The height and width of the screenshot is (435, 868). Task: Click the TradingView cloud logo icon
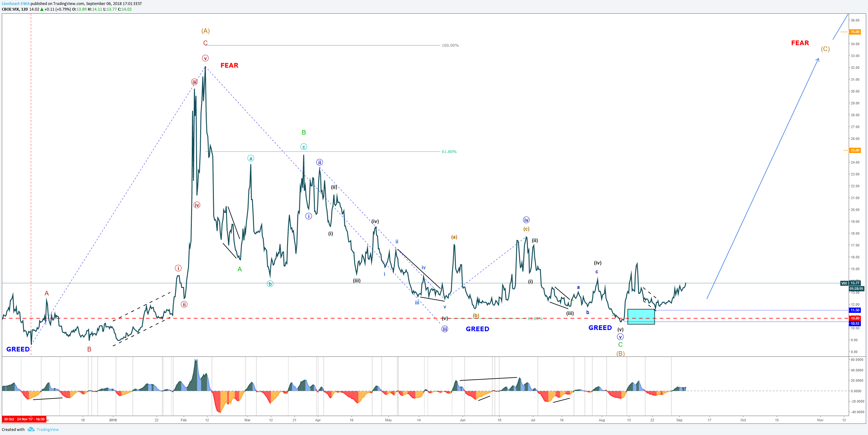[31, 429]
